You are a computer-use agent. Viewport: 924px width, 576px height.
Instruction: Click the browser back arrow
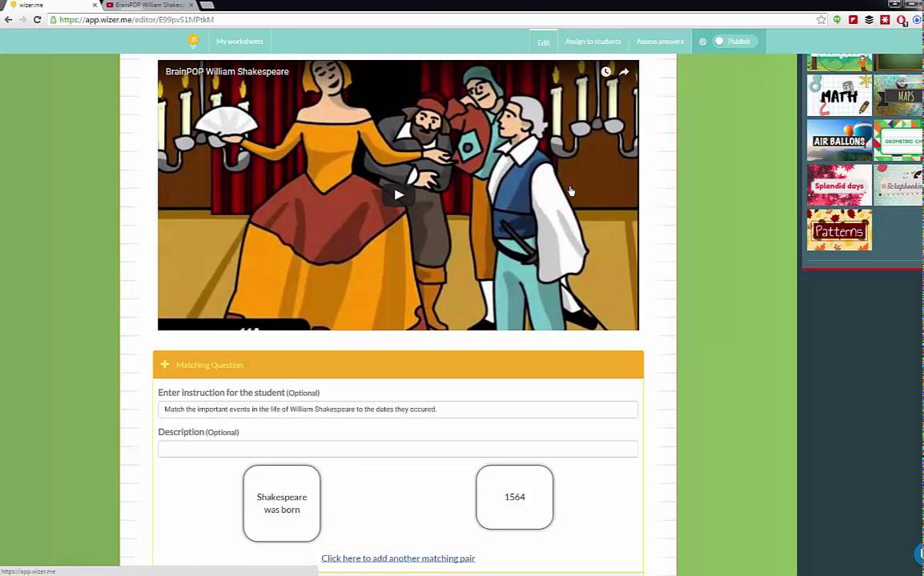click(8, 19)
